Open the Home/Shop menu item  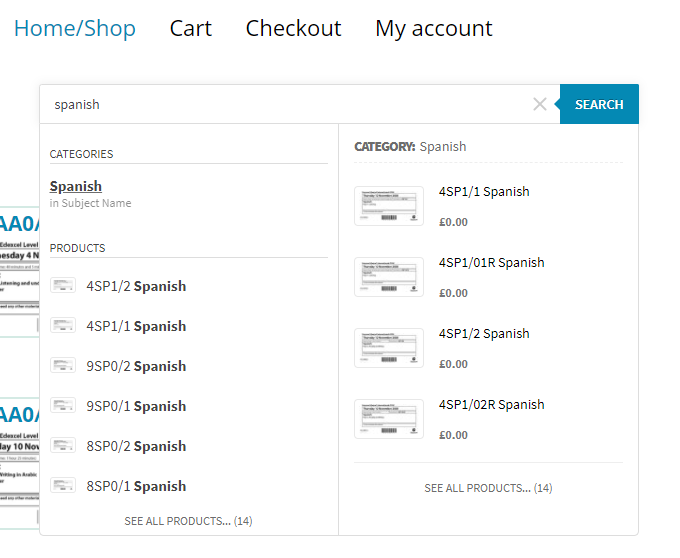75,28
